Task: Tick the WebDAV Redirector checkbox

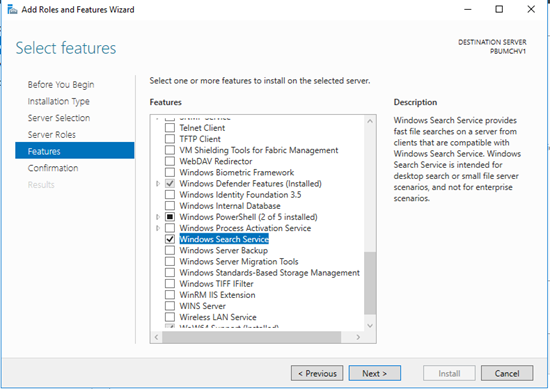Action: (170, 161)
